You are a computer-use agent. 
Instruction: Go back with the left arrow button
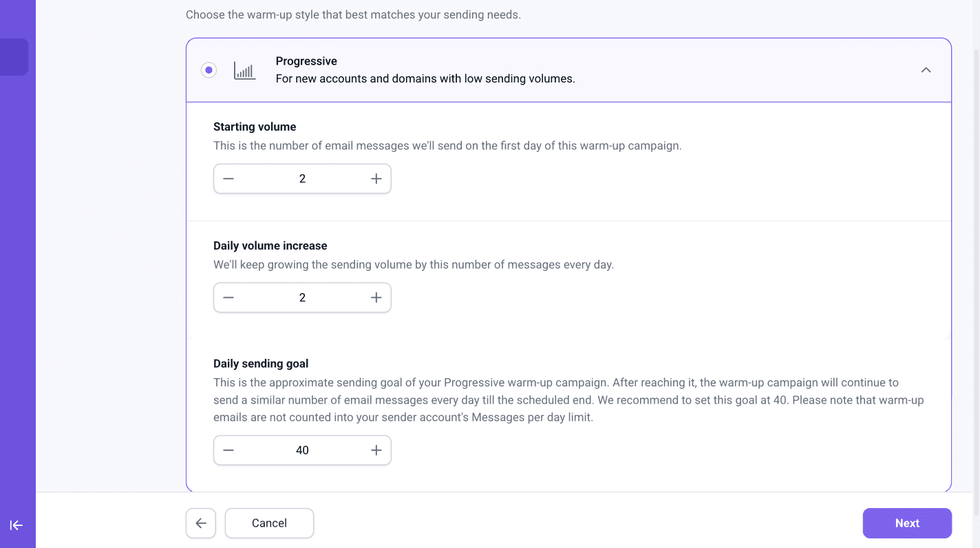pos(201,523)
